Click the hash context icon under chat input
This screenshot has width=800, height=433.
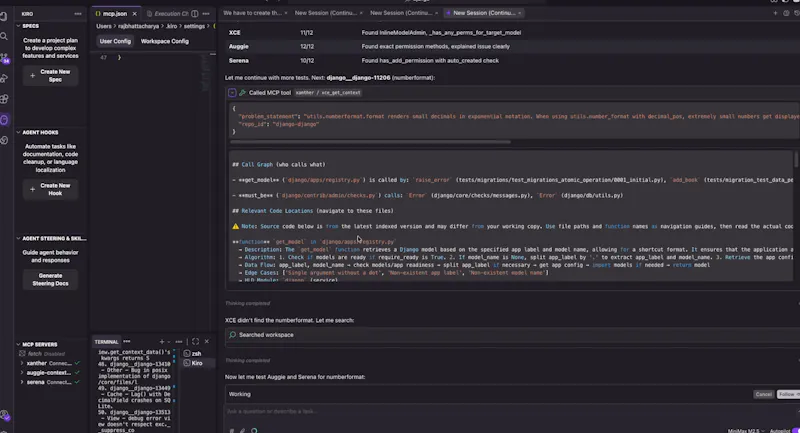tap(231, 430)
